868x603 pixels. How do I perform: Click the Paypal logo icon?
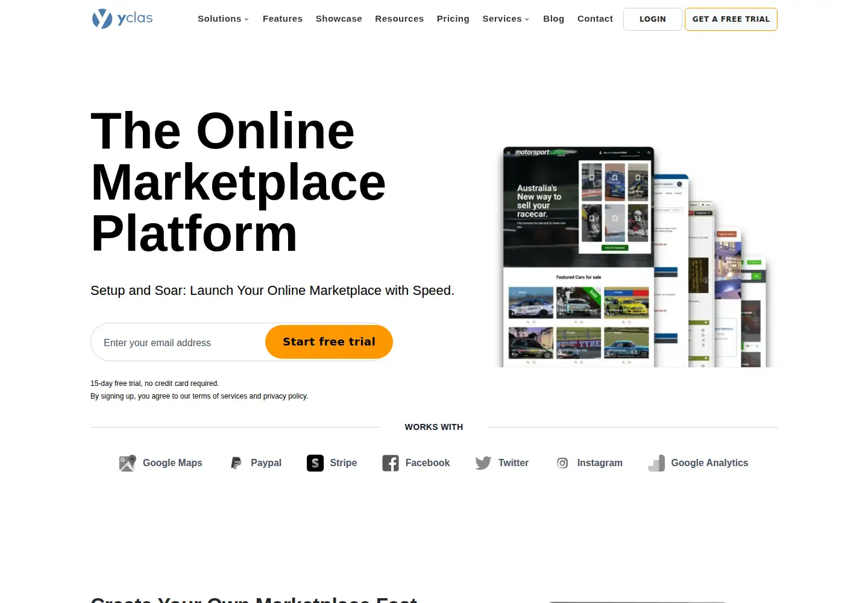pos(236,463)
